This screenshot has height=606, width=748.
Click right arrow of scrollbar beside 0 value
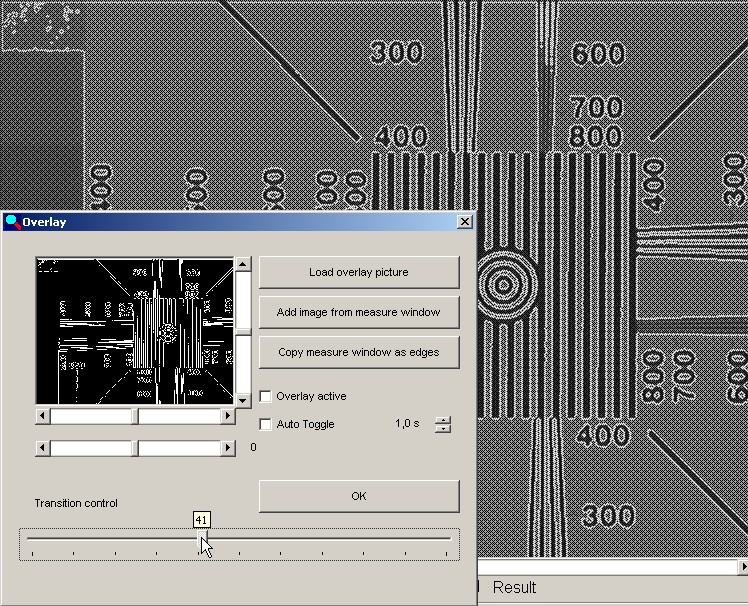(x=228, y=448)
